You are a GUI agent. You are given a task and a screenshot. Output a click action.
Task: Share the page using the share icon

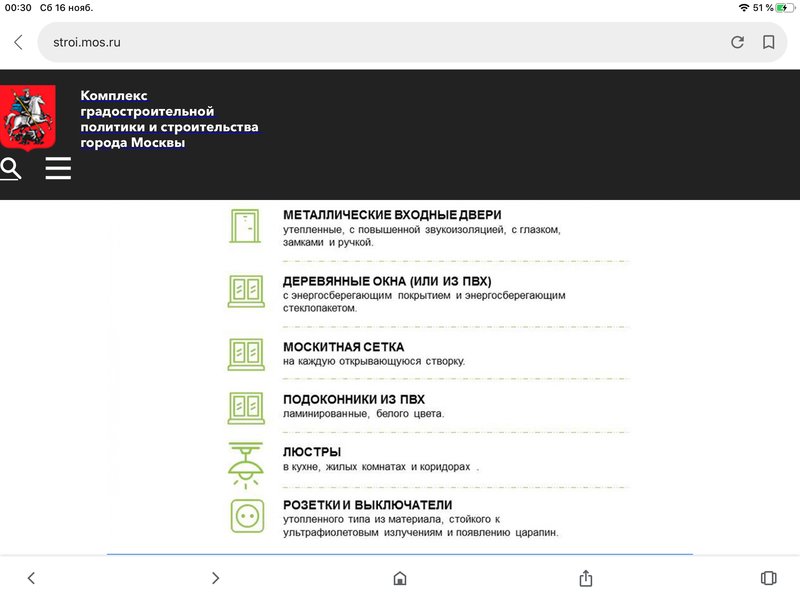click(586, 578)
